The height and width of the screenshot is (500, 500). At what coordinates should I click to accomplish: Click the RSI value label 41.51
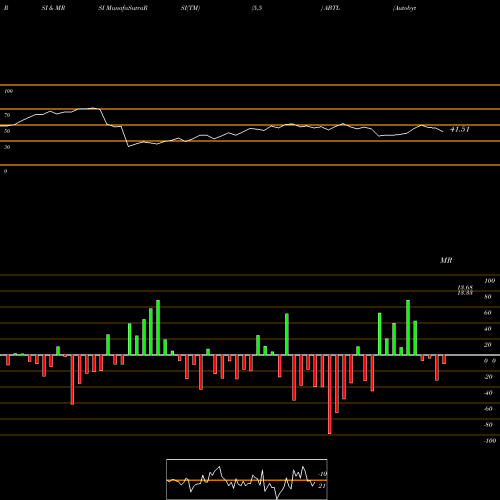click(x=460, y=129)
